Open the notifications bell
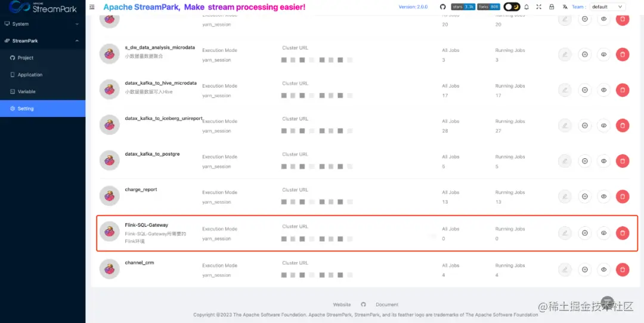This screenshot has width=644, height=323. tap(527, 7)
